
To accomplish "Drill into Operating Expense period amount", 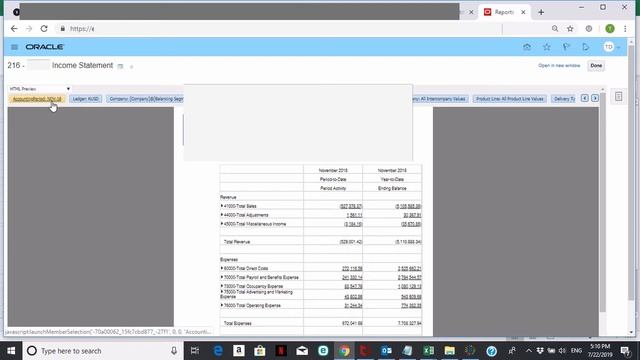I will point(353,305).
